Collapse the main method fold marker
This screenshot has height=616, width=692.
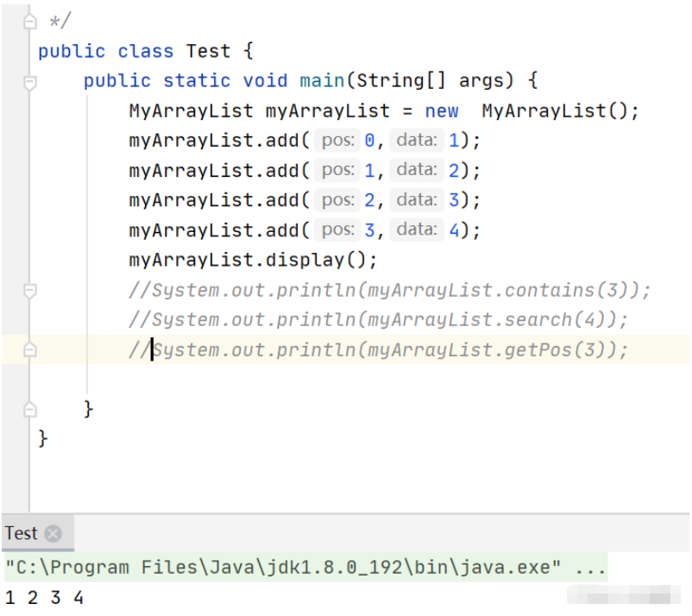click(30, 82)
